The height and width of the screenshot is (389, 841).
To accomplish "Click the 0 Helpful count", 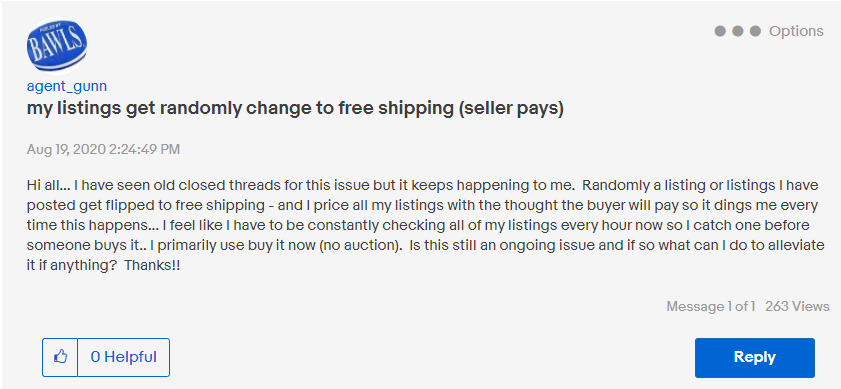I will click(x=123, y=357).
